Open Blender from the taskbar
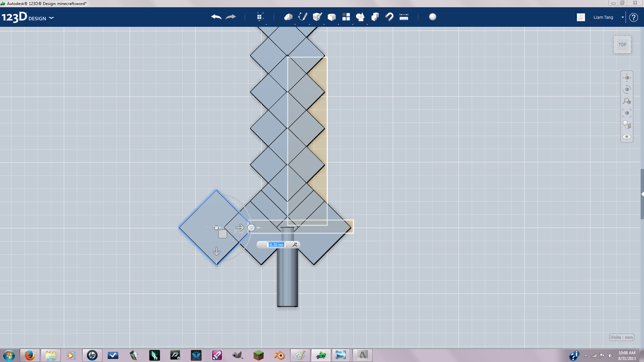This screenshot has height=362, width=644. coord(279,355)
